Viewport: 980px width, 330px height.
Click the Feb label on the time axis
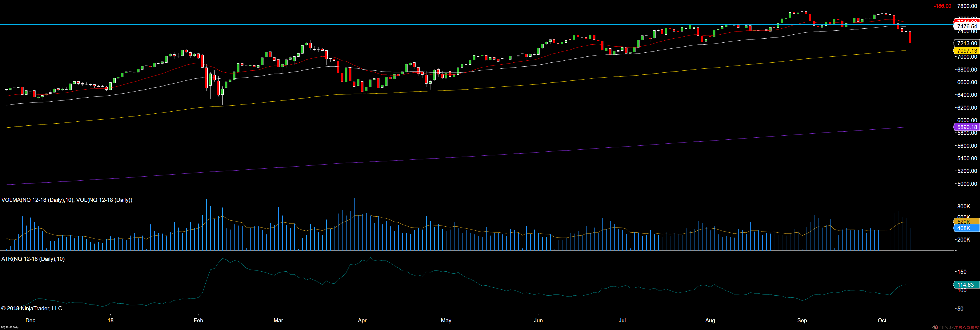click(x=198, y=321)
